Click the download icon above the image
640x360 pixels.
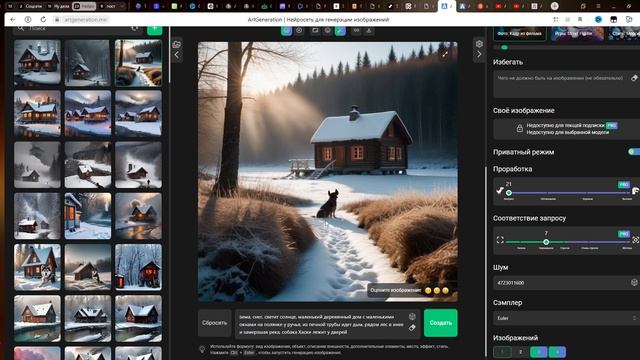tap(369, 31)
